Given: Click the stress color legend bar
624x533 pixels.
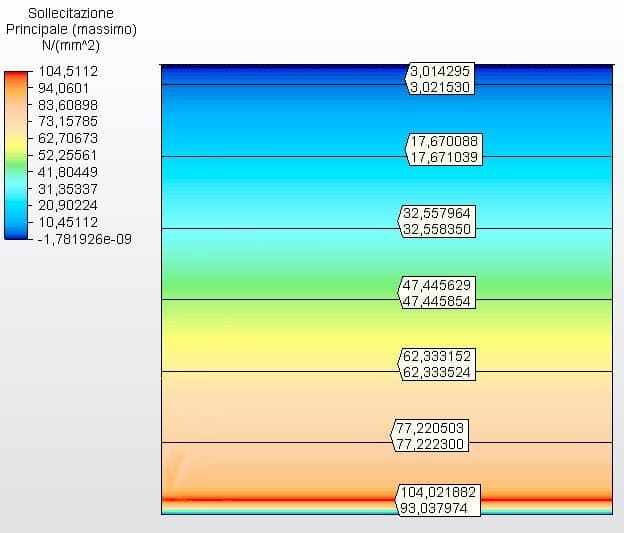Looking at the screenshot, I should click(16, 155).
